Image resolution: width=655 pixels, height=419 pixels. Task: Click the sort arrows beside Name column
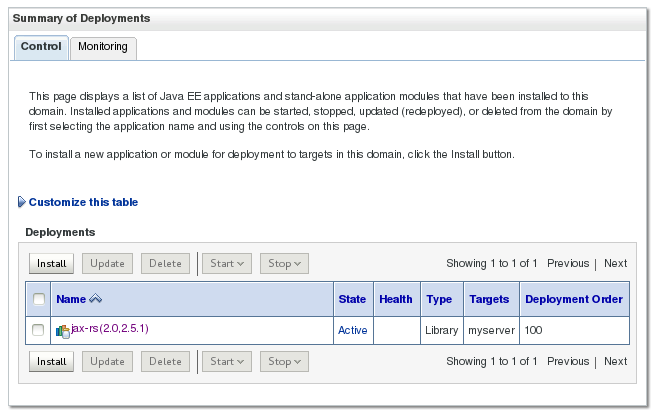(x=96, y=299)
